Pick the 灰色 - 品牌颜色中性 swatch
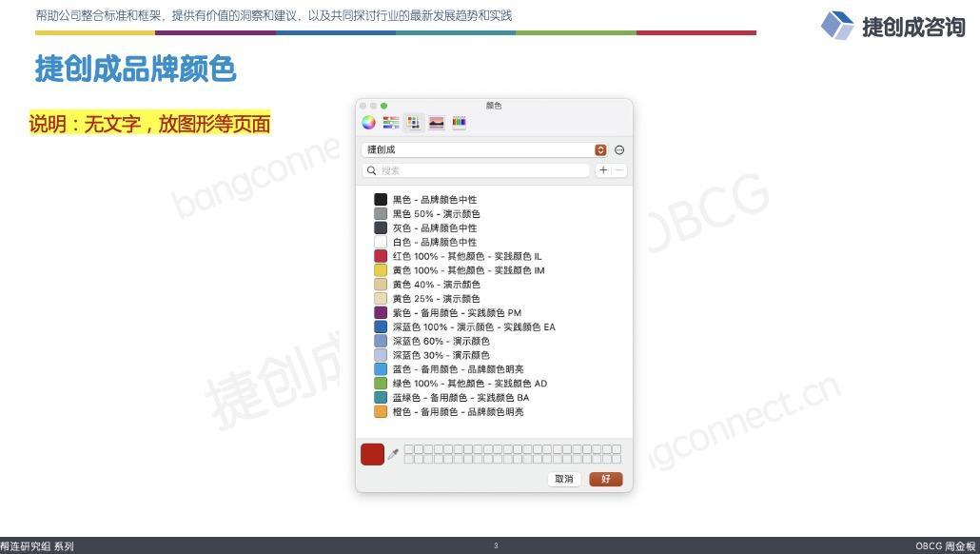980x554 pixels. coord(381,228)
